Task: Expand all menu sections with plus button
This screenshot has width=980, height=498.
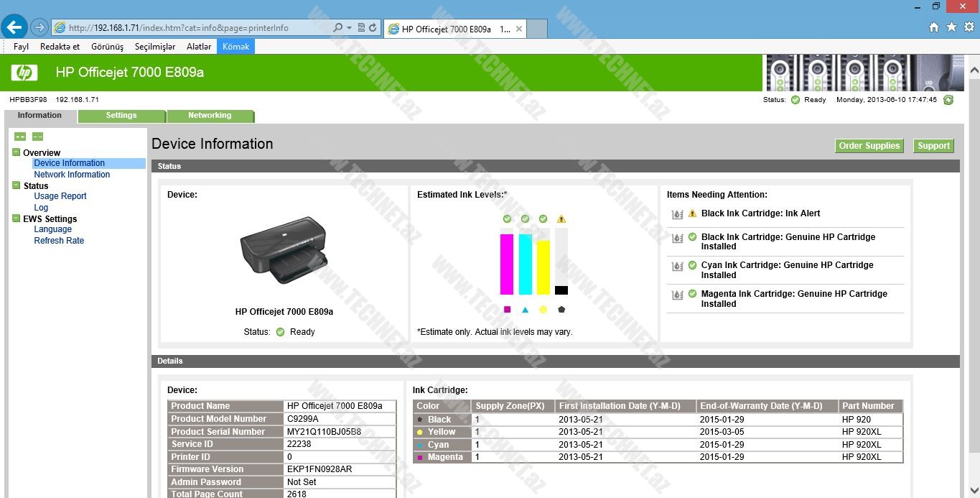Action: click(20, 137)
